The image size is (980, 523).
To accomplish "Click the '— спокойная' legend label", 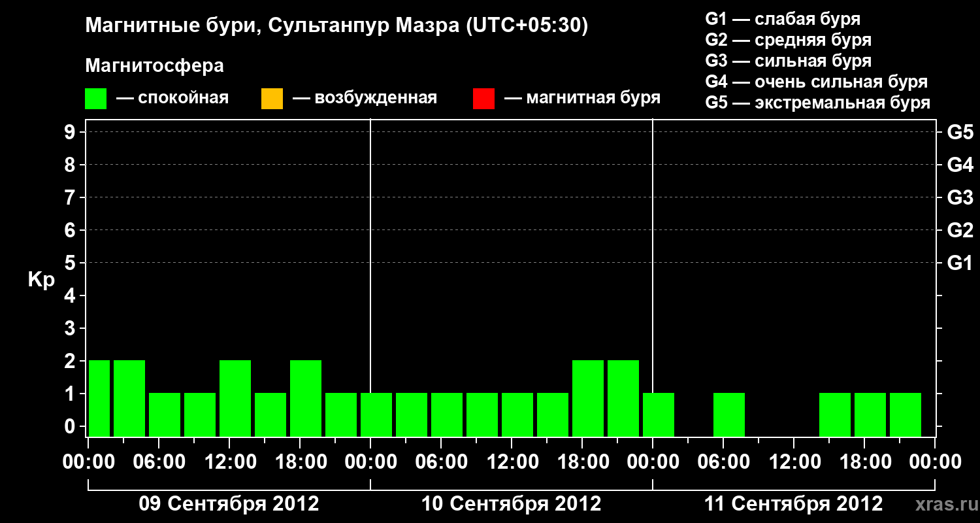I will [x=172, y=99].
